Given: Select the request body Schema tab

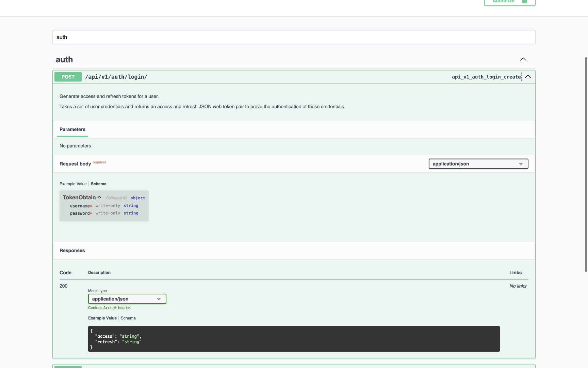Looking at the screenshot, I should 98,184.
